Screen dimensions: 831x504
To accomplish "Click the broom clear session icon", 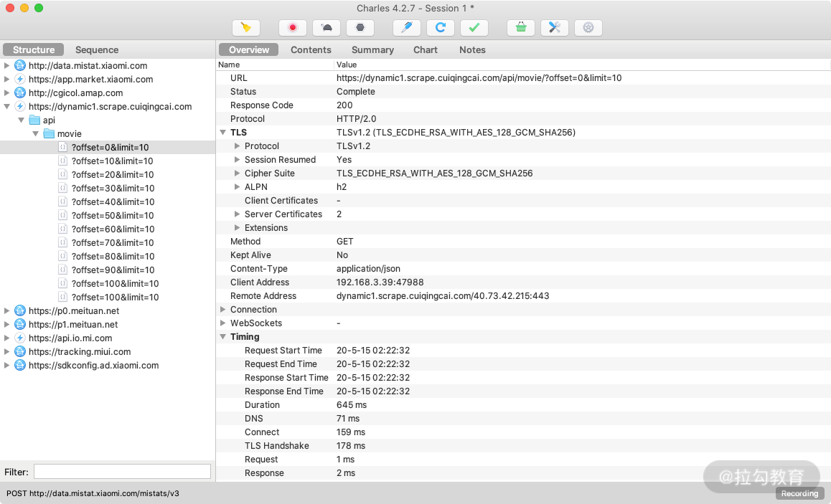I will [x=246, y=28].
